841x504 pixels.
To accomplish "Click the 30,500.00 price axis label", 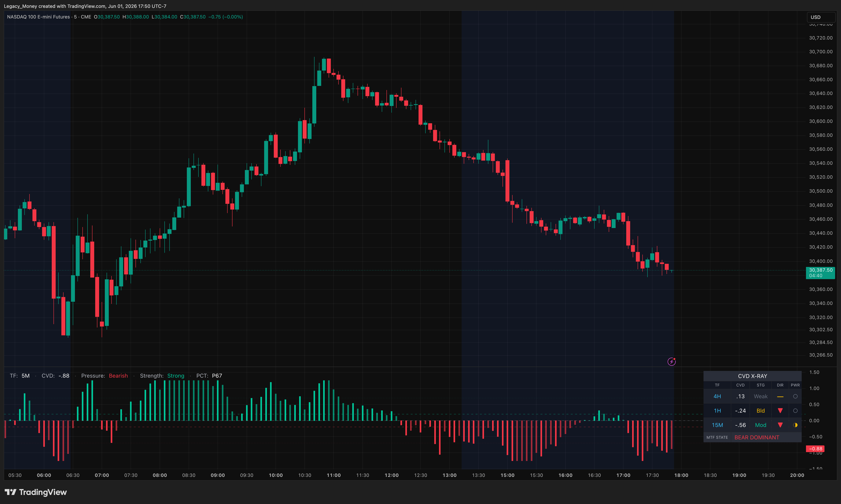I will click(x=821, y=191).
